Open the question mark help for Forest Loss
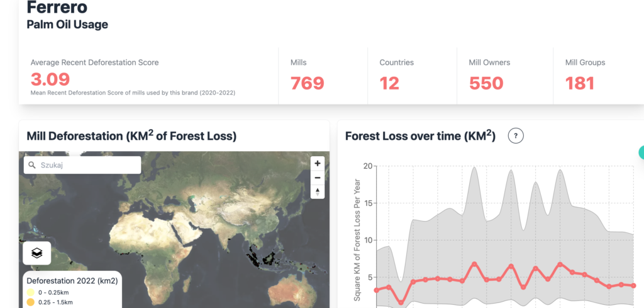Screen dimensions: 644x308 (516, 135)
